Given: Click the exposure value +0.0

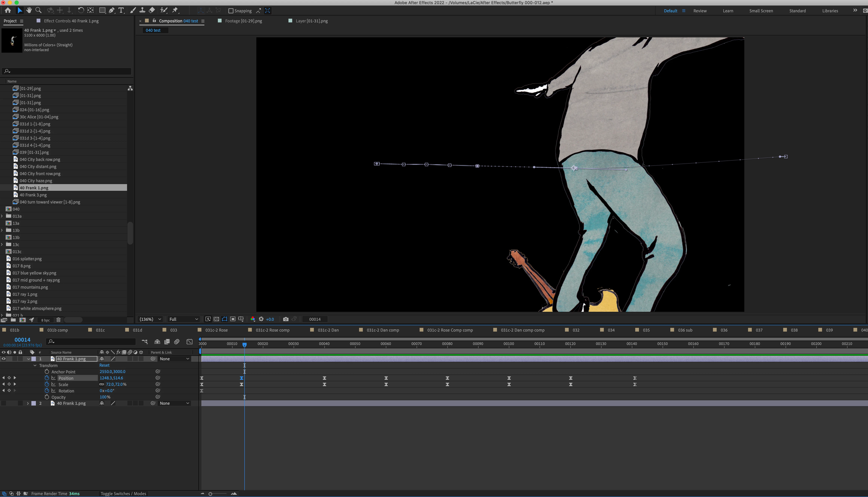Looking at the screenshot, I should 270,319.
